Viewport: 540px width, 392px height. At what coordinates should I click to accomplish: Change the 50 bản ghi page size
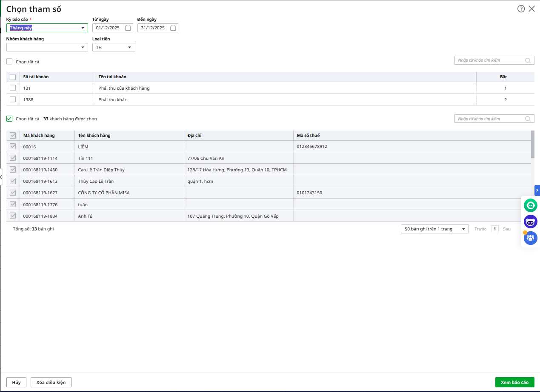(x=434, y=229)
